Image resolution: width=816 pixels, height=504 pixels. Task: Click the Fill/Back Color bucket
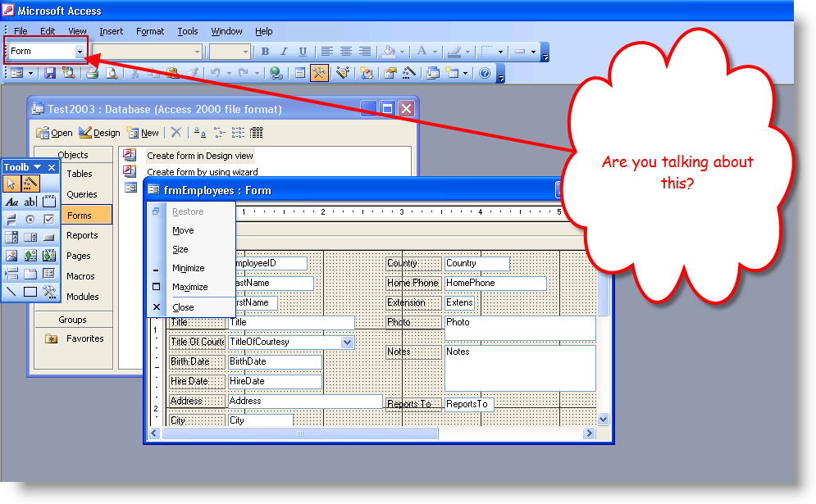tap(389, 52)
